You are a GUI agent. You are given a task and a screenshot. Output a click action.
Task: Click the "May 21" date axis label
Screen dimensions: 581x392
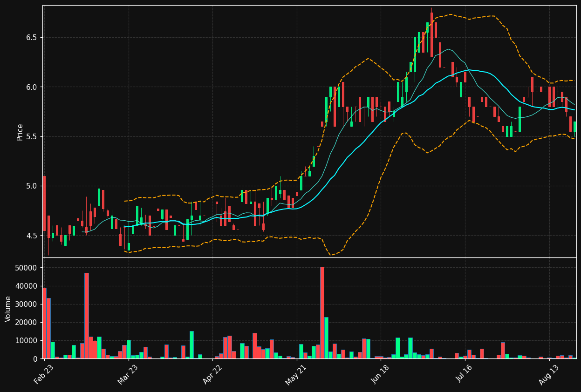tap(296, 374)
